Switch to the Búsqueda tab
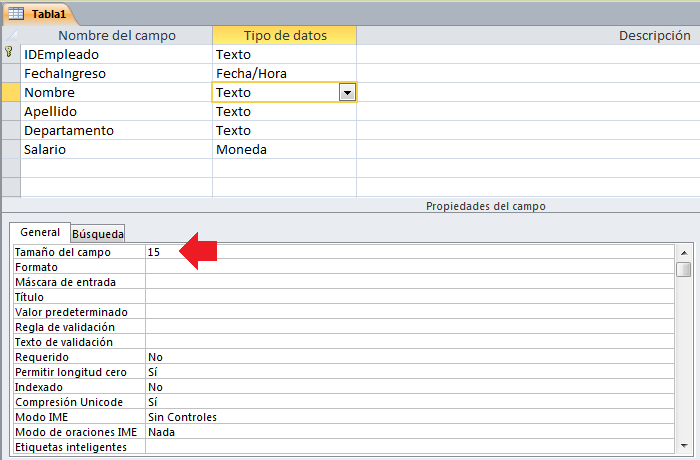The image size is (700, 460). 98,234
